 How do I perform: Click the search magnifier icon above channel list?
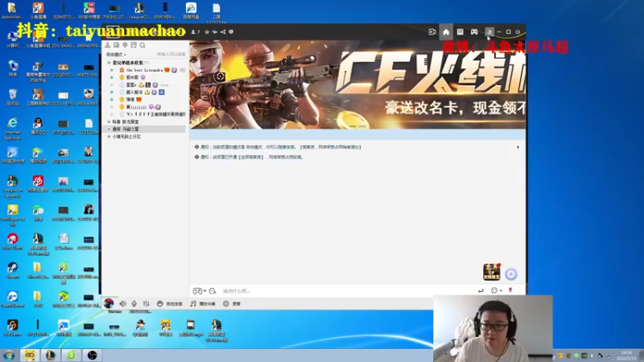(142, 45)
